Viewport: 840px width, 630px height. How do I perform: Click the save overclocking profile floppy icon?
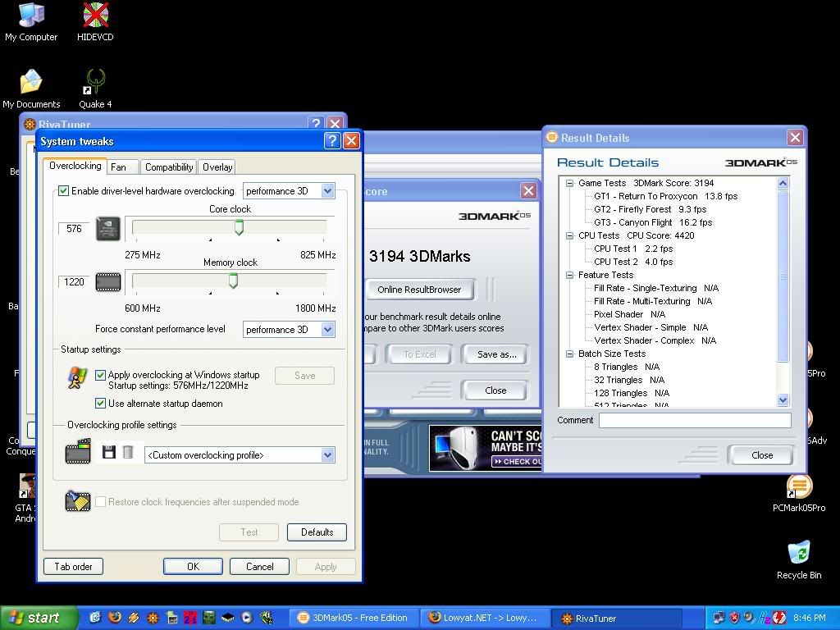pos(108,452)
